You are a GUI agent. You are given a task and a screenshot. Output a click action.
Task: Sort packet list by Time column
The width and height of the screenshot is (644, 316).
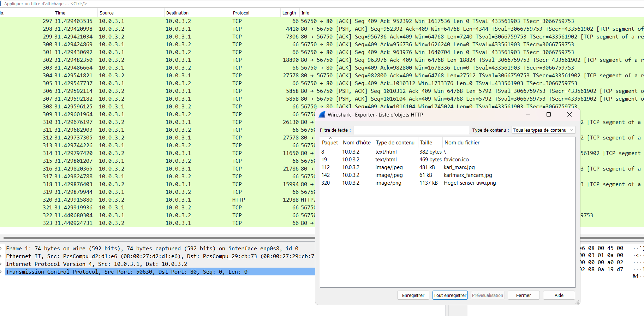75,13
